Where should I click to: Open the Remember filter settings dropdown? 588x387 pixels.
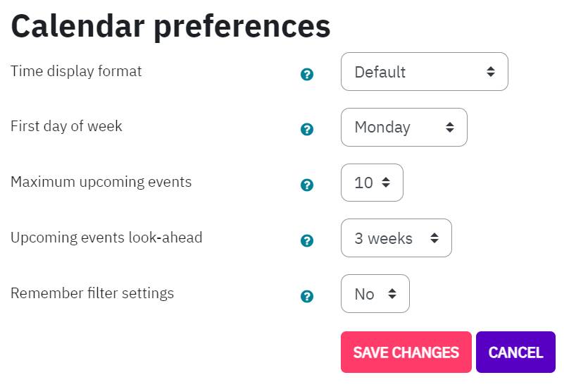375,293
